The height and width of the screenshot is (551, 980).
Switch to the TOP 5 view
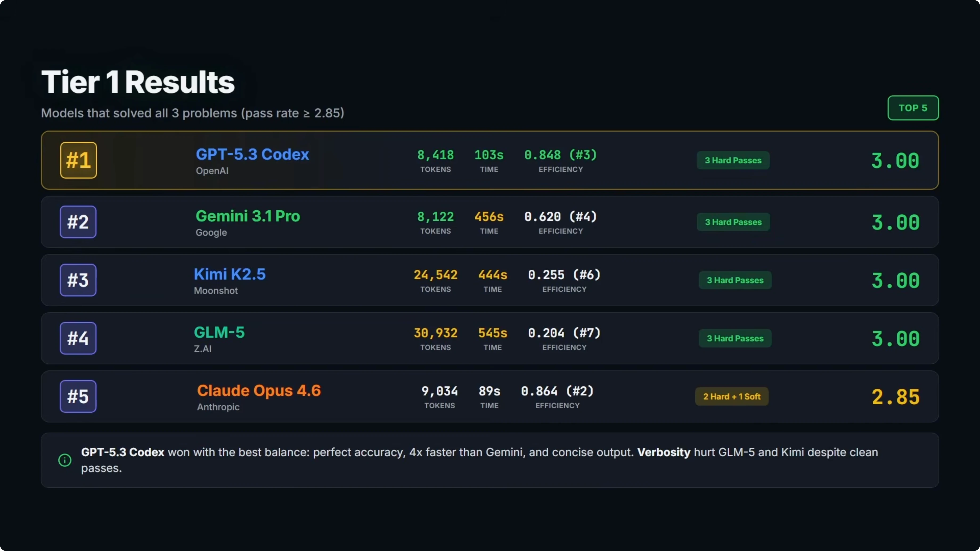click(913, 108)
